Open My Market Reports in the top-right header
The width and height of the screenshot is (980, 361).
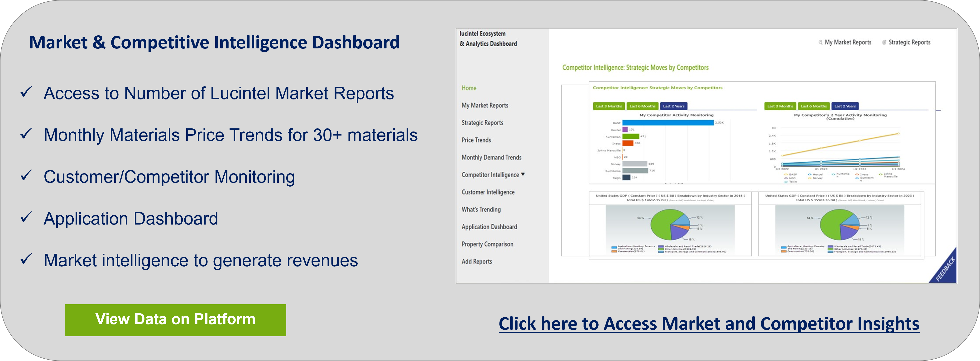pos(848,42)
